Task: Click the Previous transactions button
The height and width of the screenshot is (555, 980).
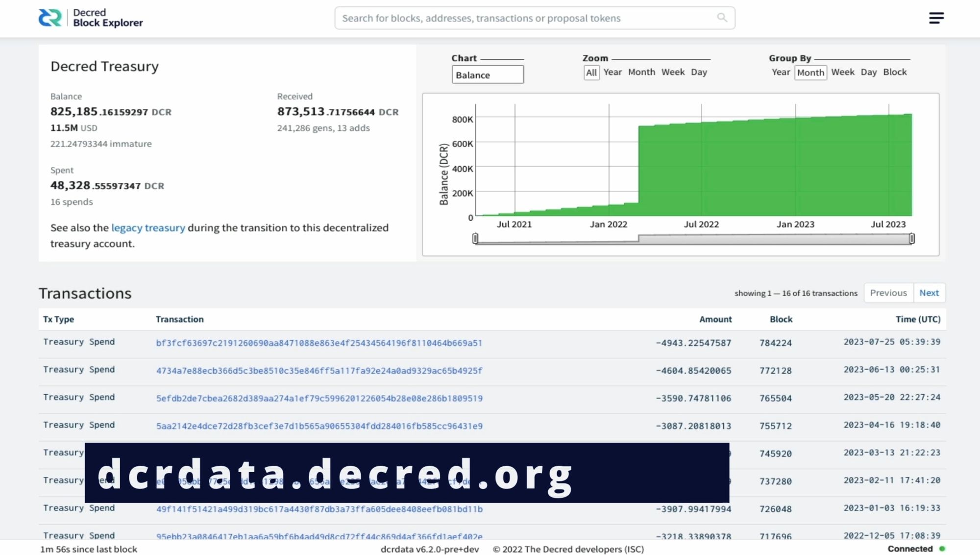Action: [x=888, y=293]
